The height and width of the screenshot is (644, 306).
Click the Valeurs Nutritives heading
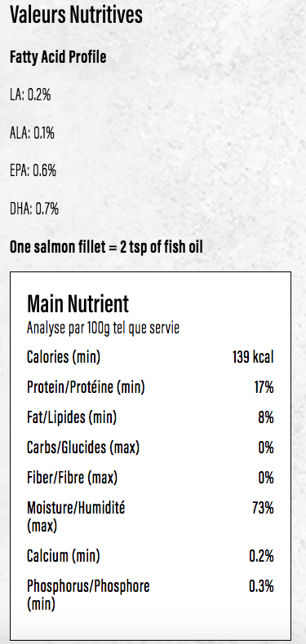point(76,15)
